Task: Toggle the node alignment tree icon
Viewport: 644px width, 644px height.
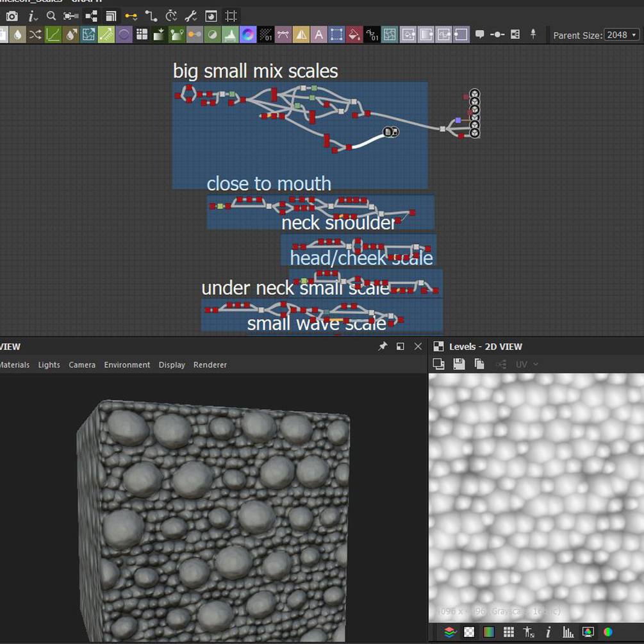Action: click(91, 16)
